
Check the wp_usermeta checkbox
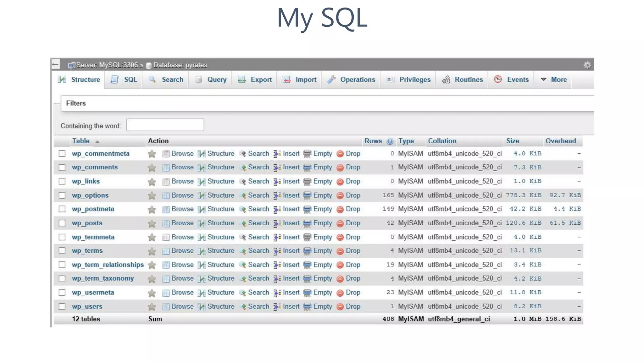(x=62, y=293)
